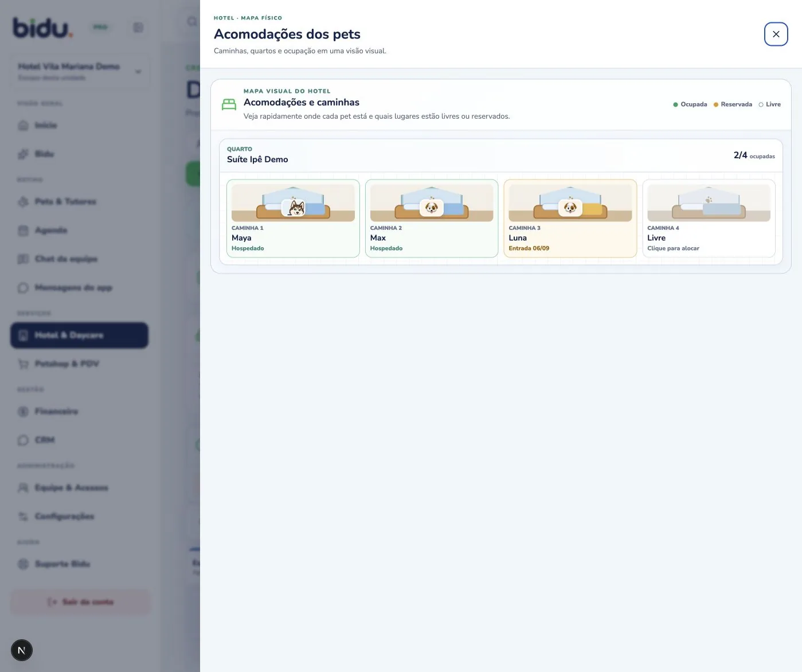Screen dimensions: 802x672
Task: Click the CAMINHA 4 label
Action: click(x=663, y=228)
